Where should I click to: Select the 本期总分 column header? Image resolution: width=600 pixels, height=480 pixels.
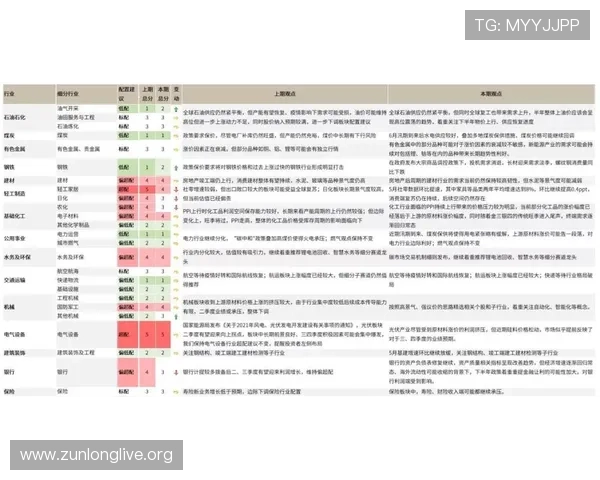(x=163, y=94)
